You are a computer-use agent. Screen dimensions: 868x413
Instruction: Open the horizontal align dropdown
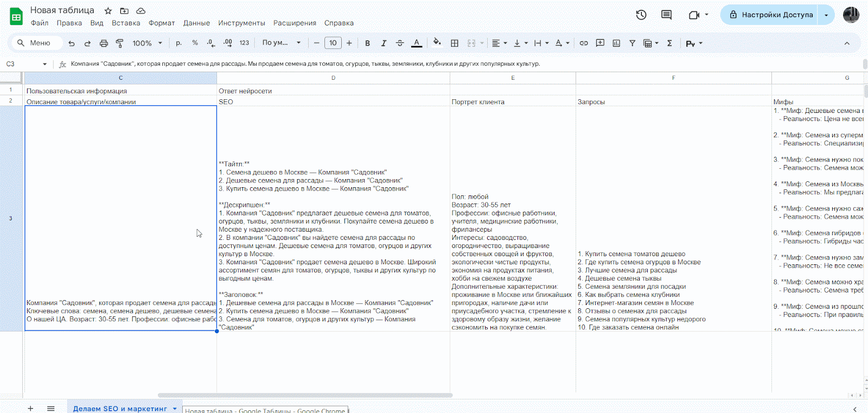coord(499,43)
